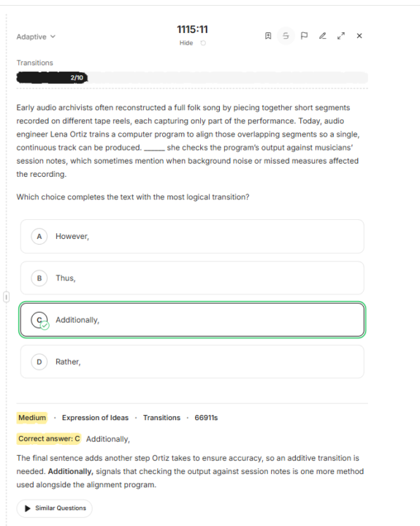The image size is (420, 526).
Task: Open Similar Questions
Action: pos(54,508)
